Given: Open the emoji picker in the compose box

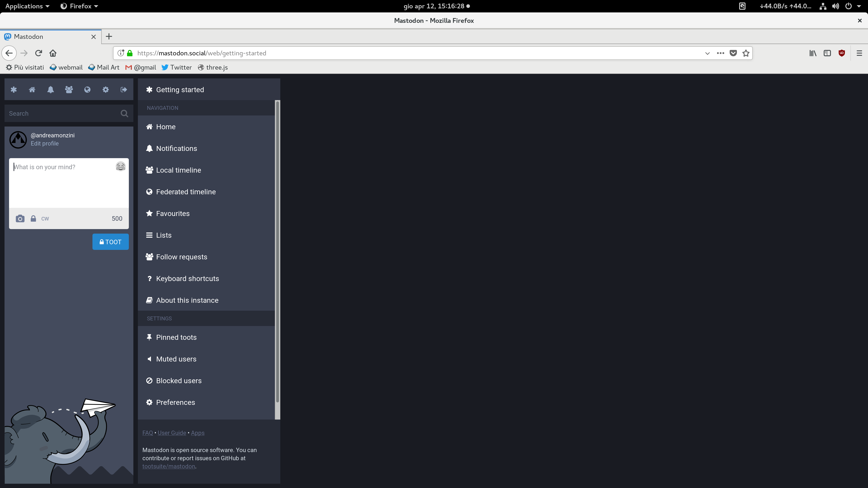Looking at the screenshot, I should coord(120,166).
